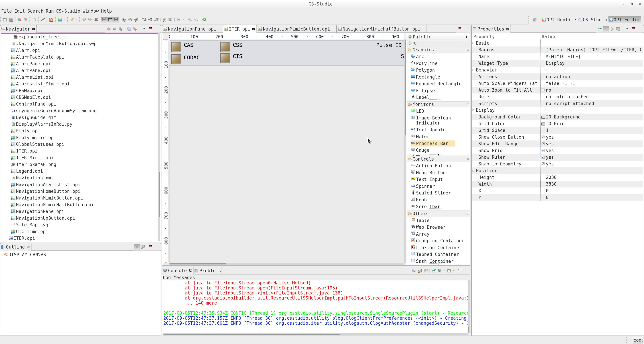Screen dimensions: 644x344
Task: Switch to the NavigationMimicButton.opi tab
Action: (296, 29)
